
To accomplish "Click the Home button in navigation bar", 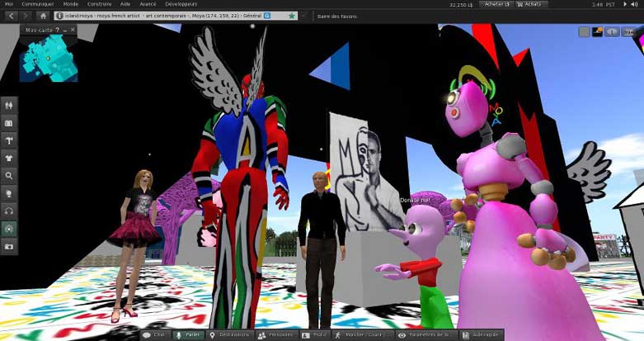I will [x=43, y=16].
